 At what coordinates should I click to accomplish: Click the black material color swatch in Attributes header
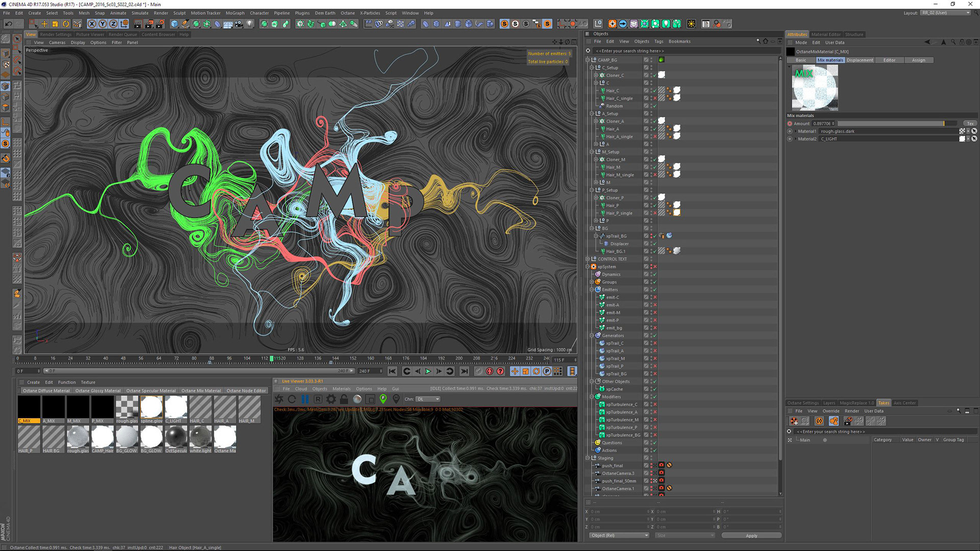791,52
